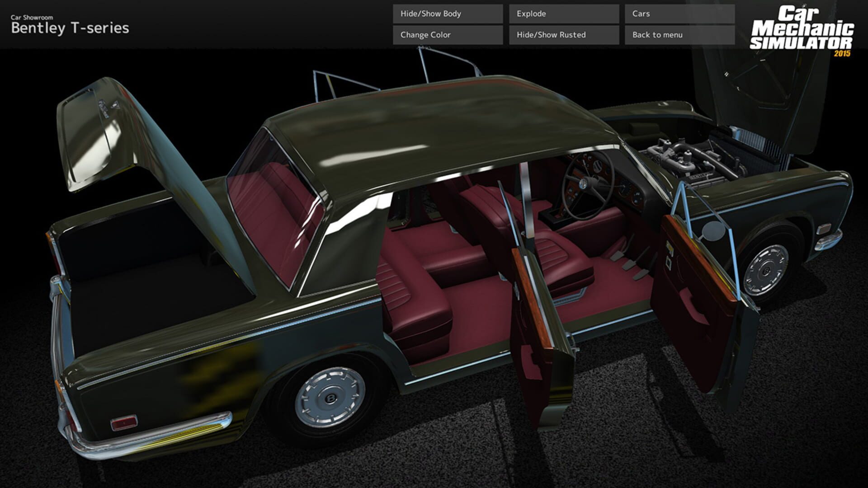The height and width of the screenshot is (488, 868).
Task: Open the Cars selection list
Action: [678, 14]
